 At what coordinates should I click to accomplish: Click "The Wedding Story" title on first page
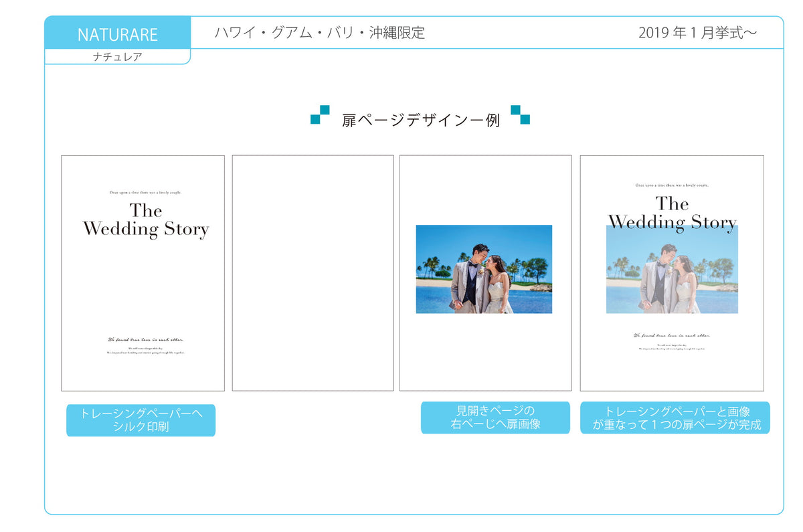click(x=146, y=220)
